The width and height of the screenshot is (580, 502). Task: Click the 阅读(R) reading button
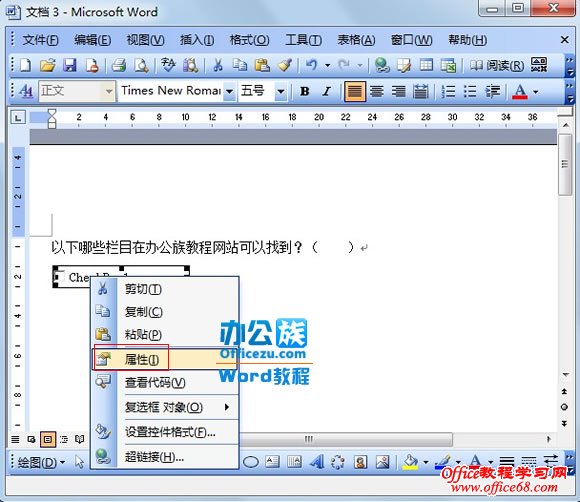coord(497,65)
